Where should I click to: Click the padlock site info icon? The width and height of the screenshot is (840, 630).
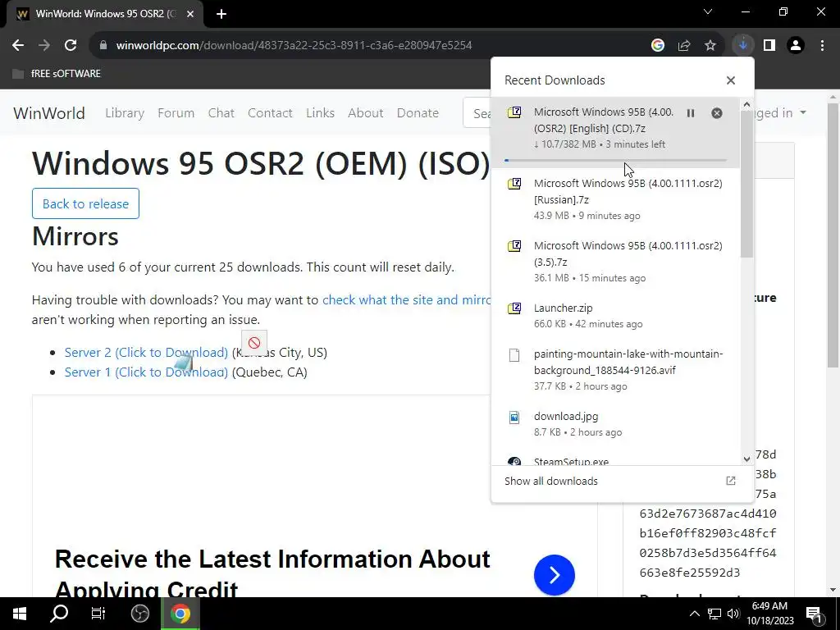[x=103, y=46]
